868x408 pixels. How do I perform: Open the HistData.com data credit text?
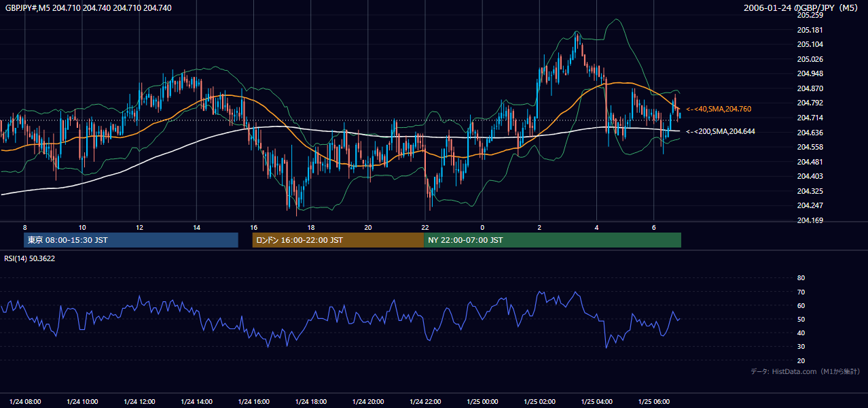(806, 371)
